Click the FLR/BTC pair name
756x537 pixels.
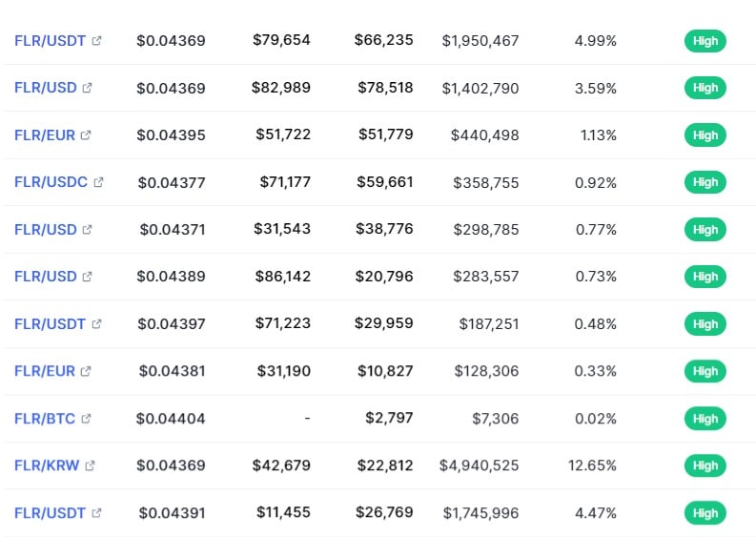click(45, 419)
